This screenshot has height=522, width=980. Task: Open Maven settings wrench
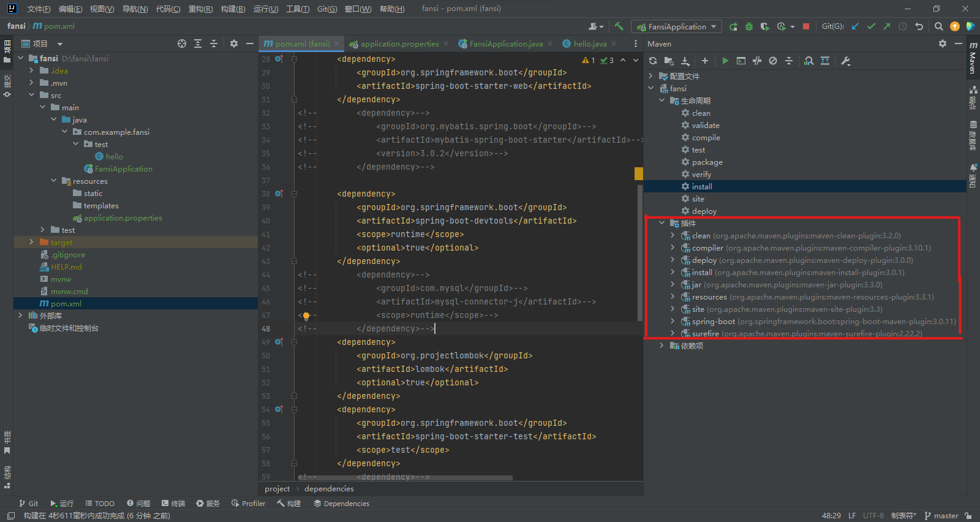click(x=846, y=61)
